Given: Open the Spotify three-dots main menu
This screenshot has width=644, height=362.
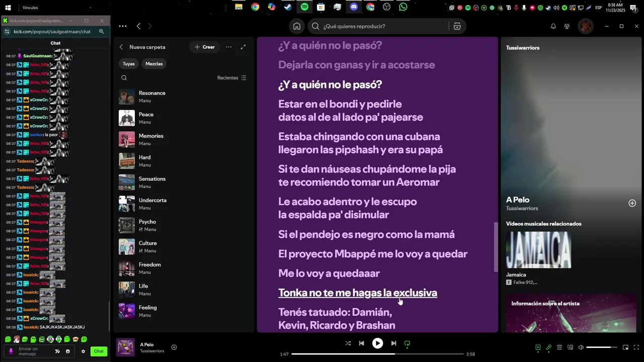Looking at the screenshot, I should coord(123,26).
